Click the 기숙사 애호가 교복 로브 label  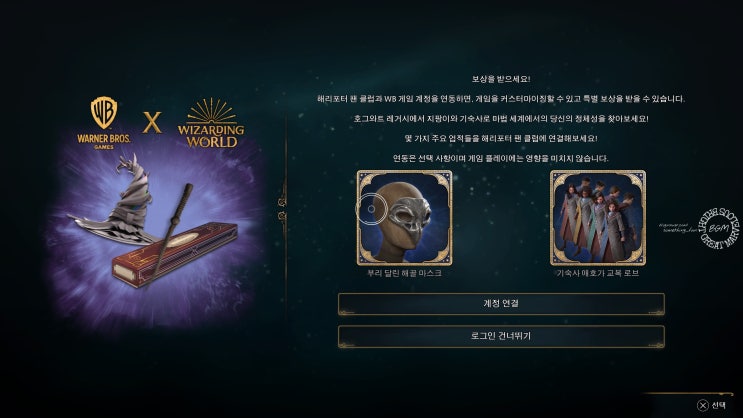[x=598, y=273]
